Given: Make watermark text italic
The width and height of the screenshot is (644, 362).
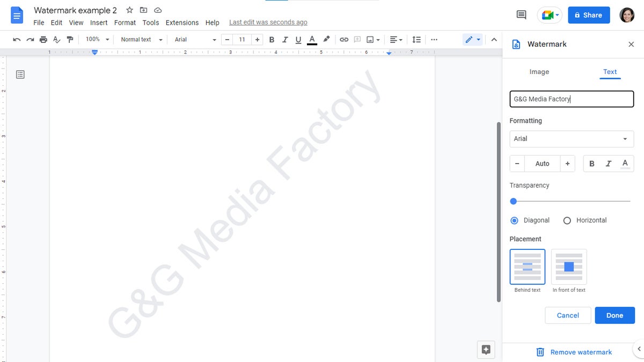Looking at the screenshot, I should (608, 164).
